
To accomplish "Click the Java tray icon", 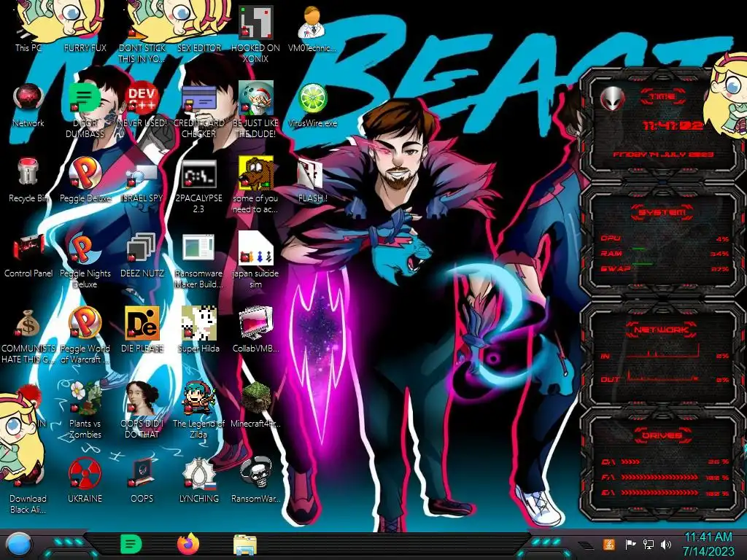I will 609,544.
